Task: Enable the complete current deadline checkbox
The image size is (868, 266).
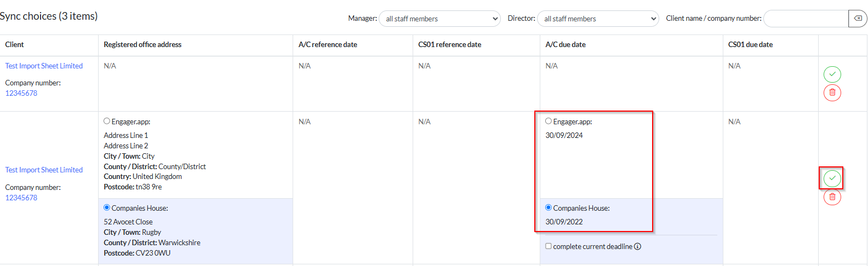Action: click(x=549, y=246)
